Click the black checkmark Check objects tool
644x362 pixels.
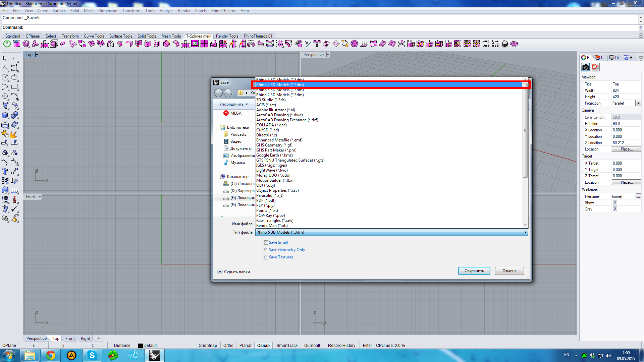(14, 209)
